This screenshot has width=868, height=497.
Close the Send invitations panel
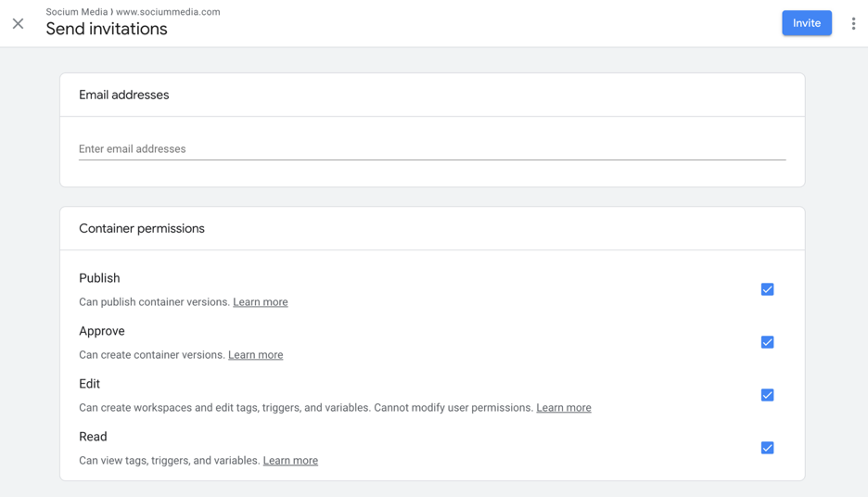click(19, 23)
